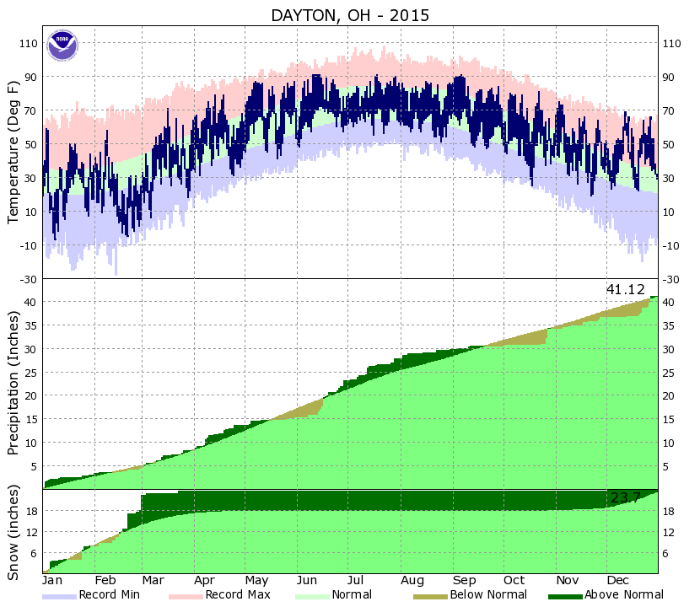Click the Above Normal legend color swatch

tap(565, 597)
